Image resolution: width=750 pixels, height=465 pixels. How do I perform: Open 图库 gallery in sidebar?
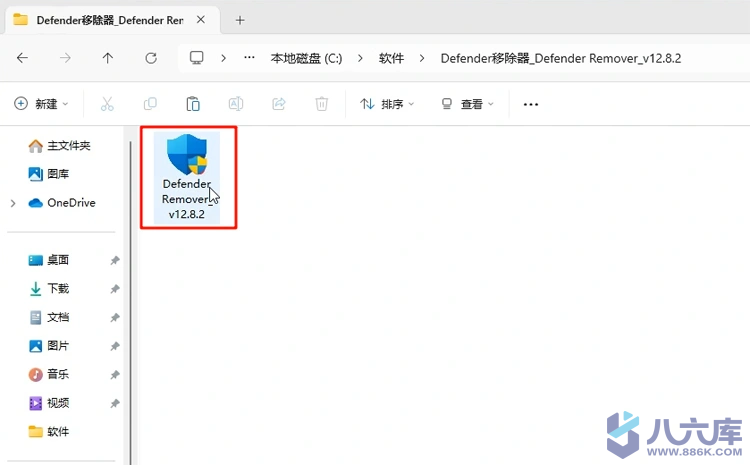[49, 174]
